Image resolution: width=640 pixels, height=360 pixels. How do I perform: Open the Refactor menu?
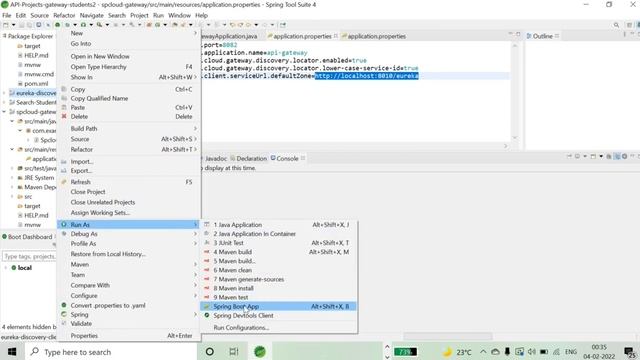tap(64, 15)
